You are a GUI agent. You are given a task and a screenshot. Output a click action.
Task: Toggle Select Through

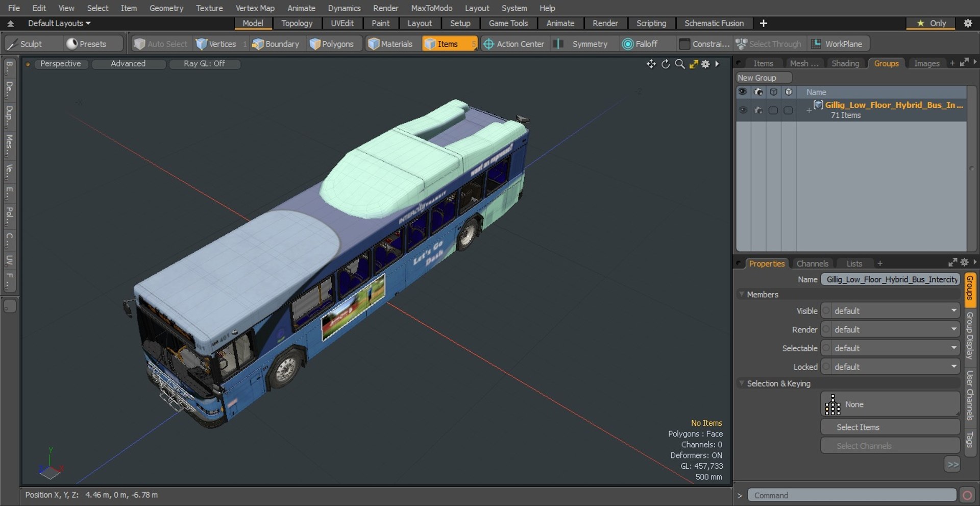coord(769,44)
